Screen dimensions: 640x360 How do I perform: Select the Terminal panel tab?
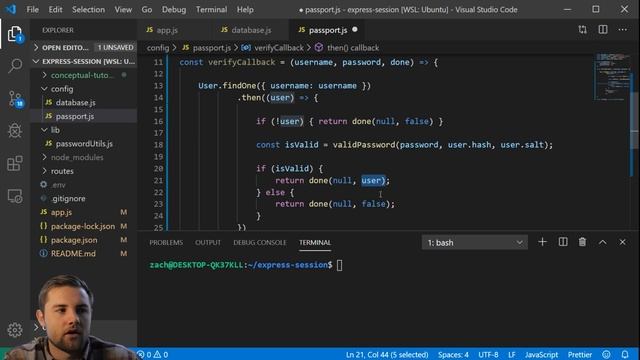click(315, 242)
